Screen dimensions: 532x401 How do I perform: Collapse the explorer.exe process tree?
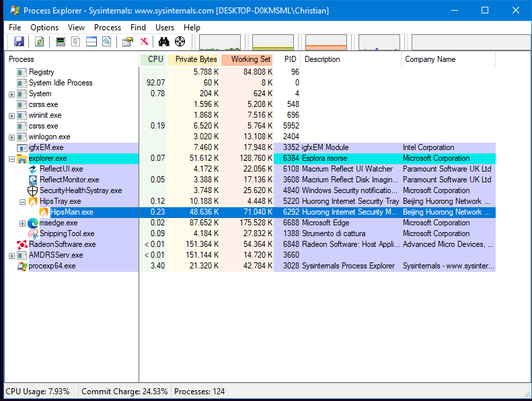pos(11,159)
